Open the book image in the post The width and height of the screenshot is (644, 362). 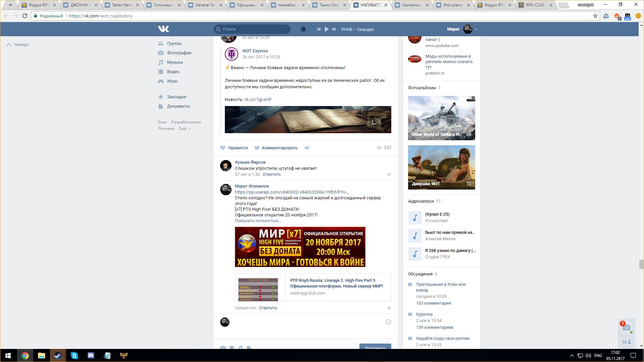click(308, 119)
